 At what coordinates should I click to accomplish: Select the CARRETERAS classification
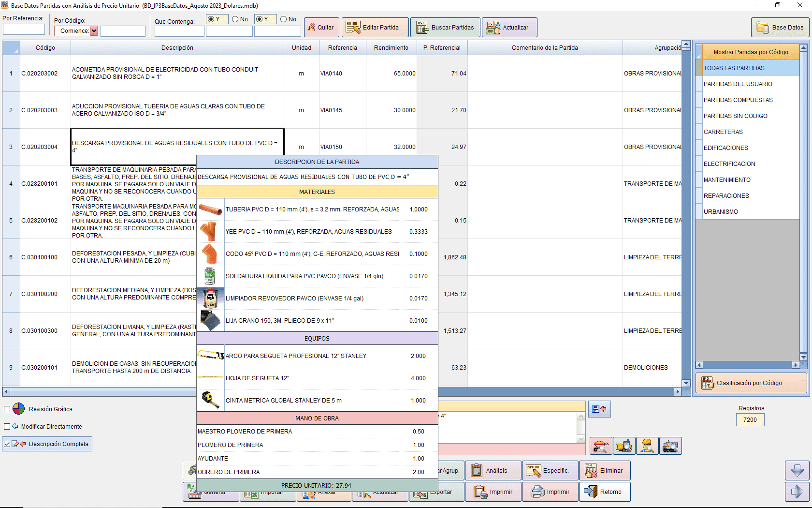click(x=724, y=132)
